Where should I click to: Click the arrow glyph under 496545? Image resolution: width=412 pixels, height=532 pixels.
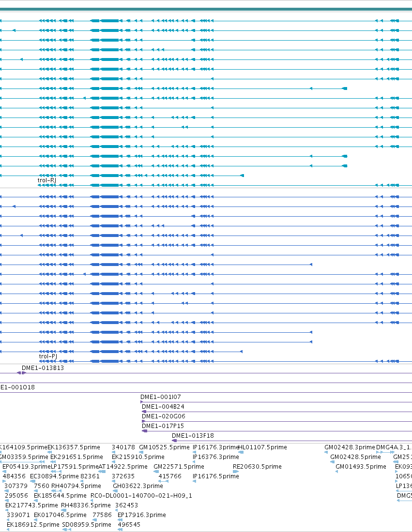click(120, 530)
